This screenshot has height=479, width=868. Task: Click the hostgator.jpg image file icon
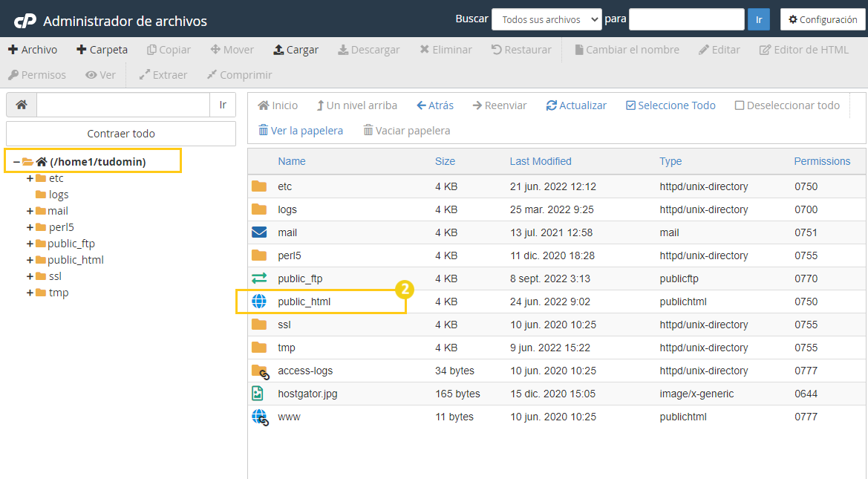point(258,394)
